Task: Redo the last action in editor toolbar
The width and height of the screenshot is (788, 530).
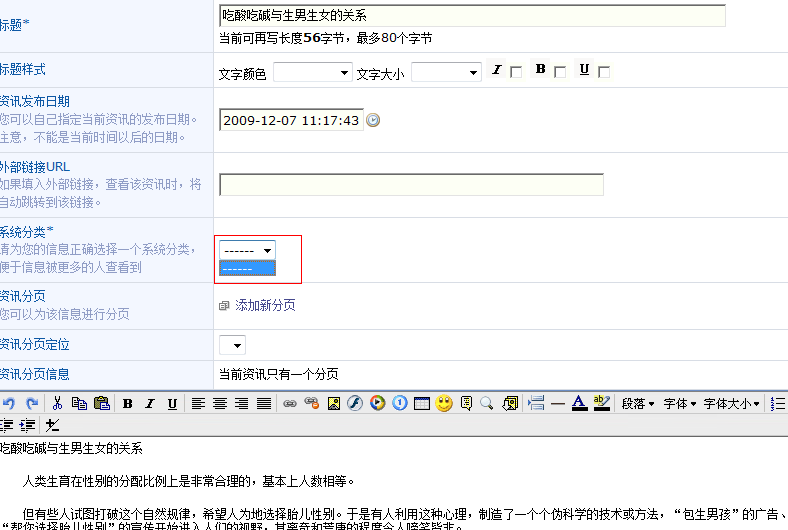Action: click(x=32, y=403)
